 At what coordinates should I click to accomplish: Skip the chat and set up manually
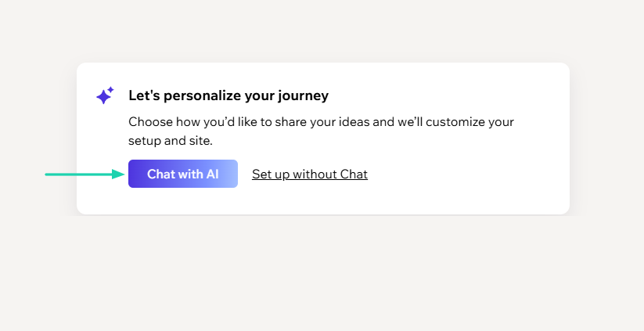tap(309, 174)
